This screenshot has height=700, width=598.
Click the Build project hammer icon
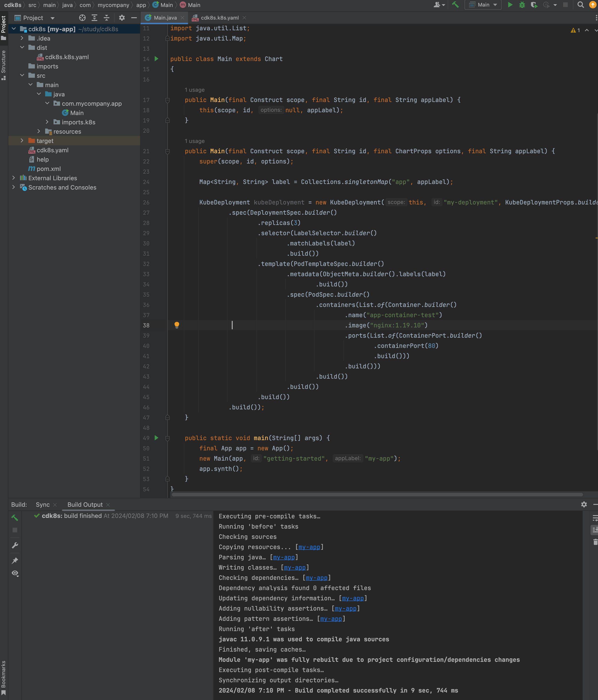(x=455, y=5)
